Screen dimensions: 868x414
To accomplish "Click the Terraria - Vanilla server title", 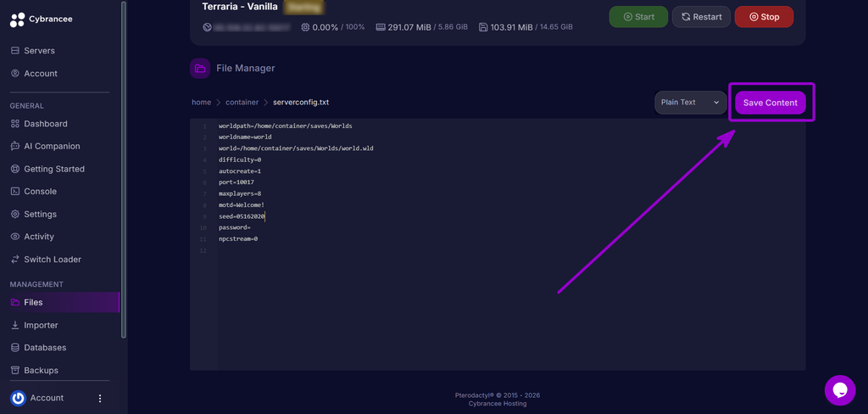I will pos(240,7).
